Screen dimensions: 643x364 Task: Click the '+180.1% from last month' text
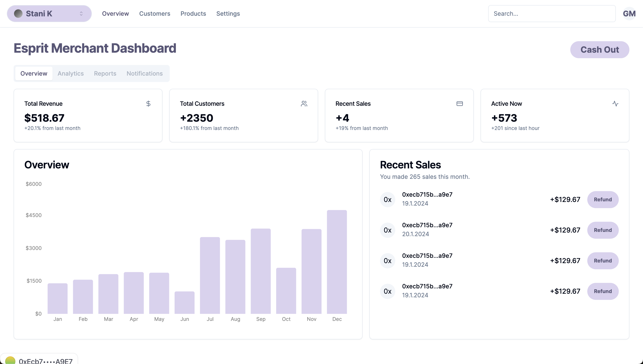tap(209, 128)
